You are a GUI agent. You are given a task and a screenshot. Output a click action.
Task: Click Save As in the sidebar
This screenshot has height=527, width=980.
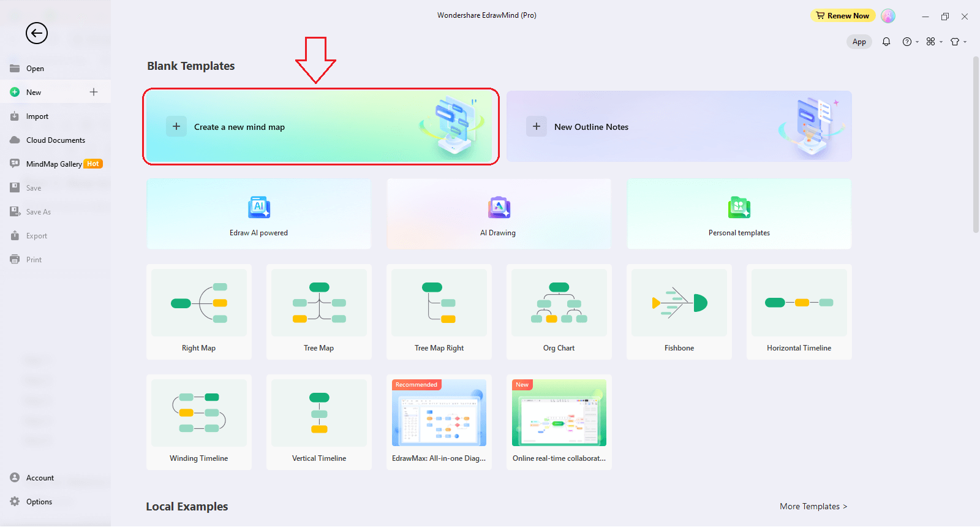[55, 212]
